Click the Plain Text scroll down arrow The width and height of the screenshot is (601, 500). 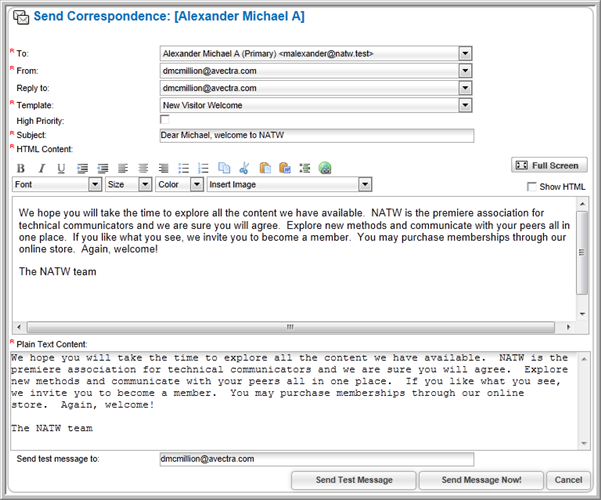point(584,444)
